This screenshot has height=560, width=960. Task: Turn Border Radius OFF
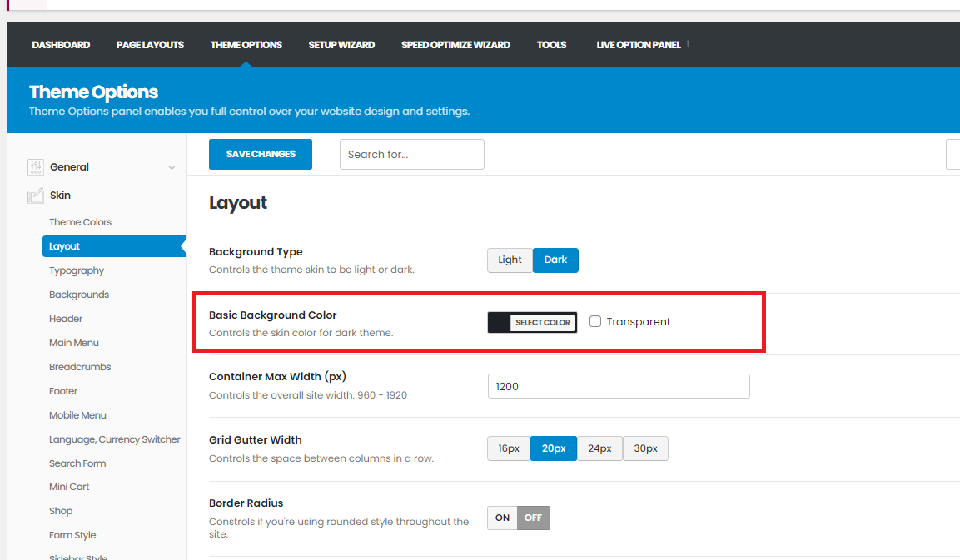533,518
